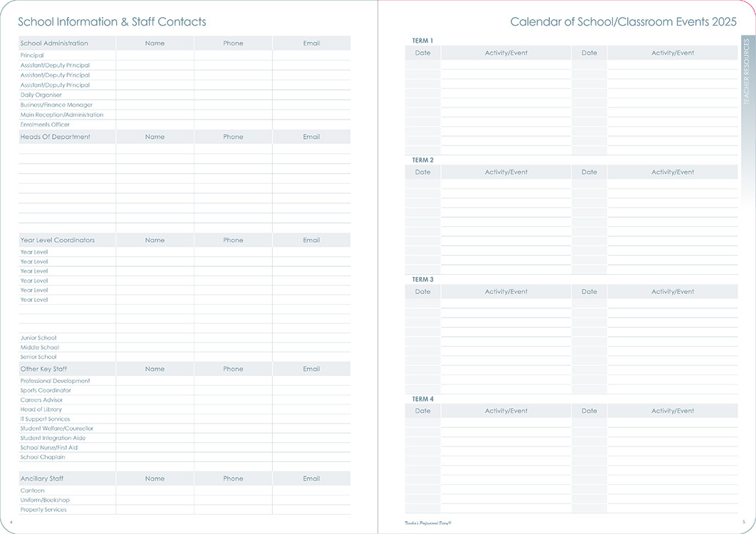Screen dimensions: 756x534
Task: Click the Teacher's Professional Diary footer text
Action: 424,523
